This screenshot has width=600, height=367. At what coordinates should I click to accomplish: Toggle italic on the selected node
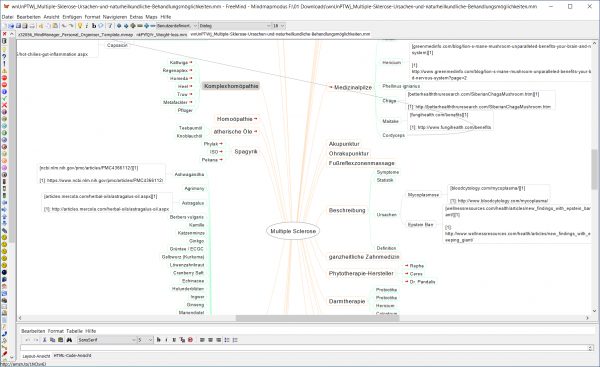tap(86, 26)
